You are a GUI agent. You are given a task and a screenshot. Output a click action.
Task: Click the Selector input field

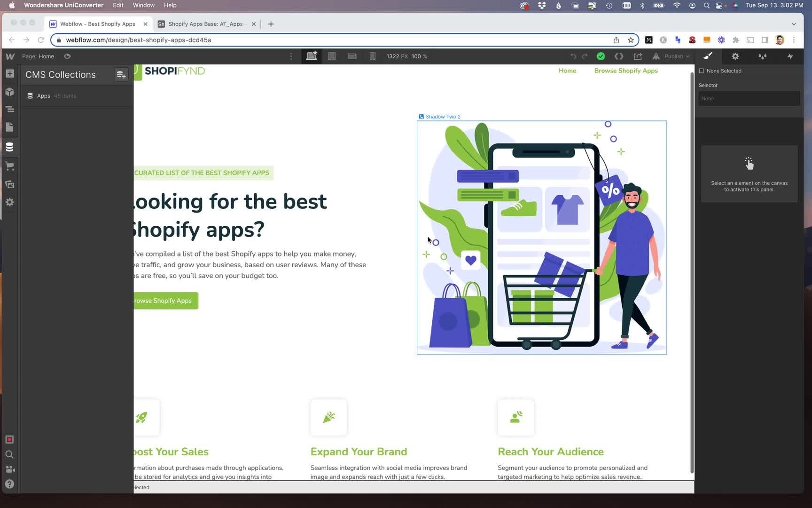749,98
